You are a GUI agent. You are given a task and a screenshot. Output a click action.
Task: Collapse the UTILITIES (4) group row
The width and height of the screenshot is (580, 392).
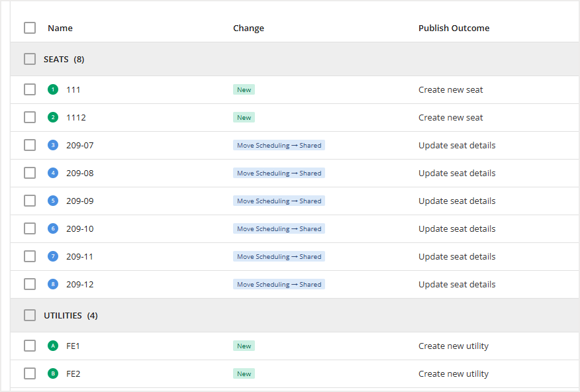click(x=70, y=315)
